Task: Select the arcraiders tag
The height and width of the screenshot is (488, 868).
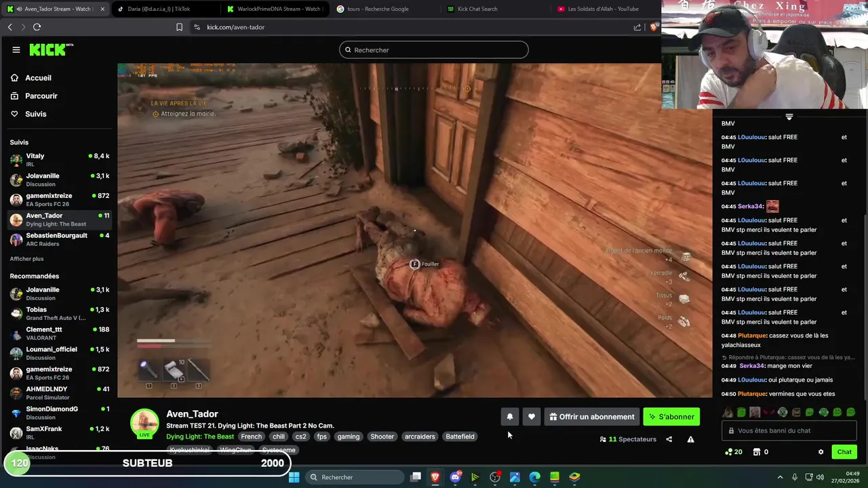Action: coord(420,436)
